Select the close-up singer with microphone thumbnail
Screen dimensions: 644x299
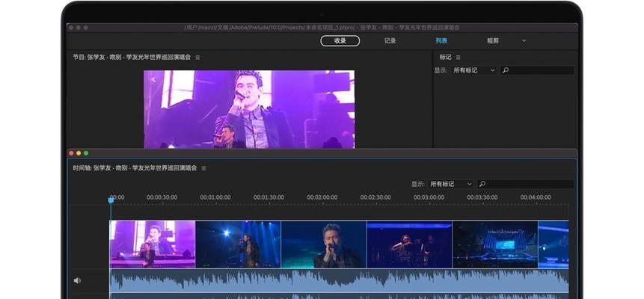click(x=324, y=244)
